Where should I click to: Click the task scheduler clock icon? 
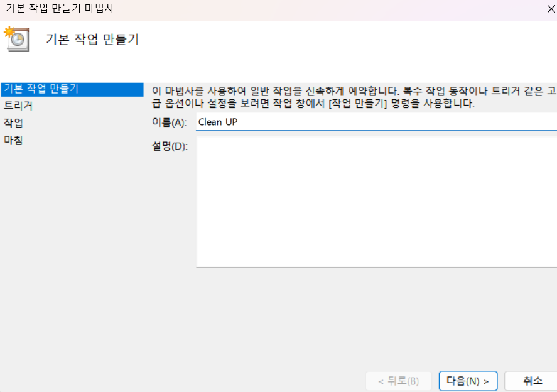(x=16, y=39)
